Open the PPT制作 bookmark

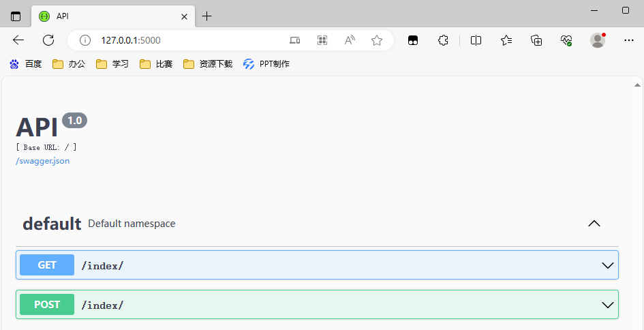(x=266, y=64)
